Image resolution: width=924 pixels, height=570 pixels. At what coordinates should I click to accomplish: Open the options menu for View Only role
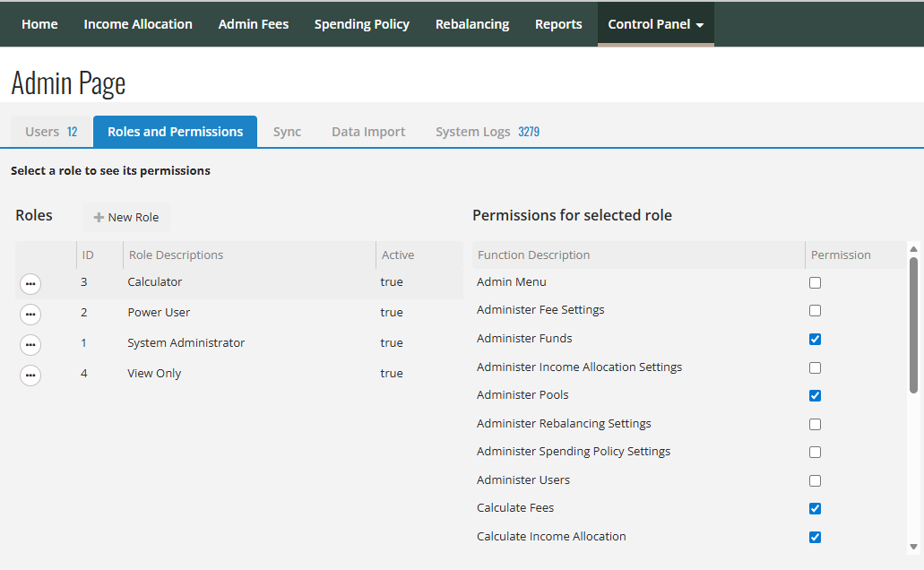point(30,375)
